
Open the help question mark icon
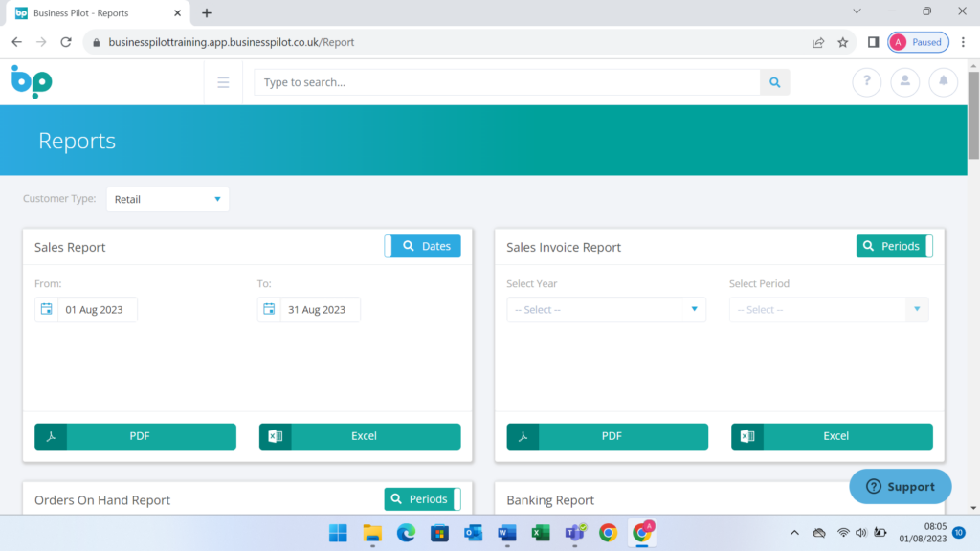tap(866, 82)
